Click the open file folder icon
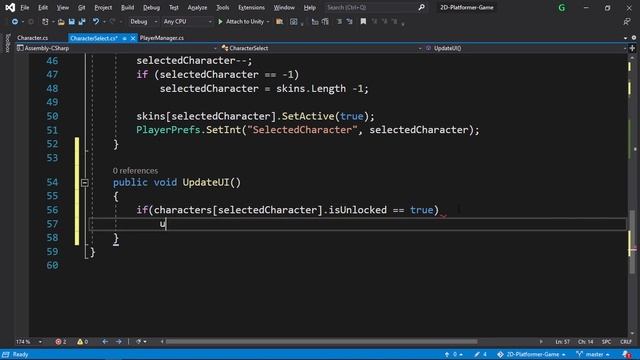The image size is (640, 360). pos(61,22)
